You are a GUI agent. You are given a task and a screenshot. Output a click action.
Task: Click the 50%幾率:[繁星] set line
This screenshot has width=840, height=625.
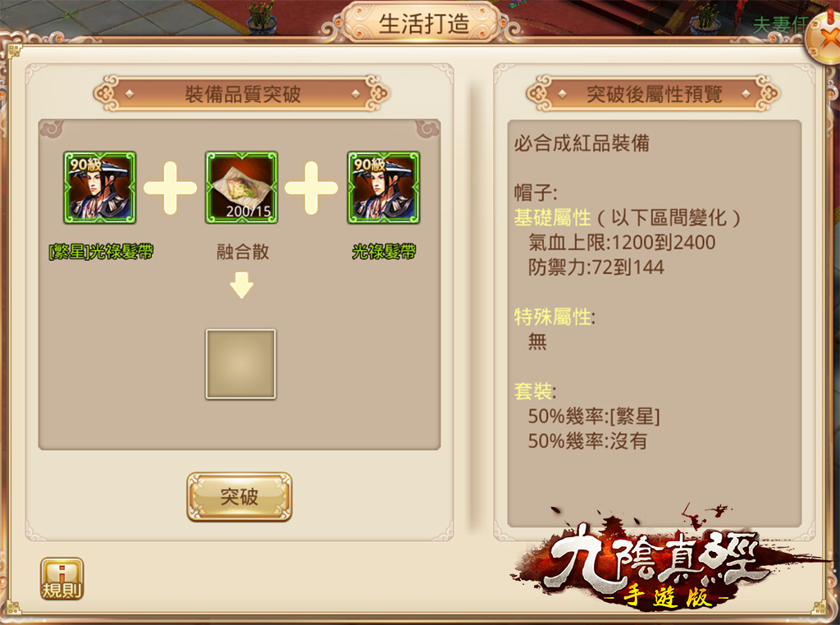594,416
